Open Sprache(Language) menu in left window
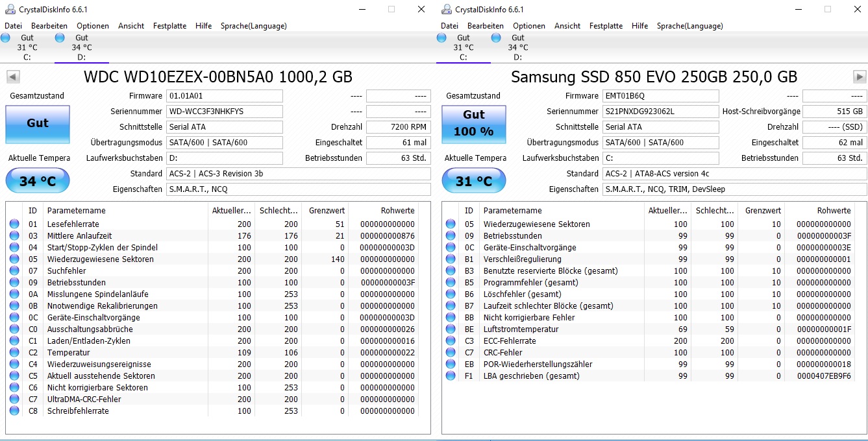Screen dimensions: 868x441 click(x=254, y=26)
